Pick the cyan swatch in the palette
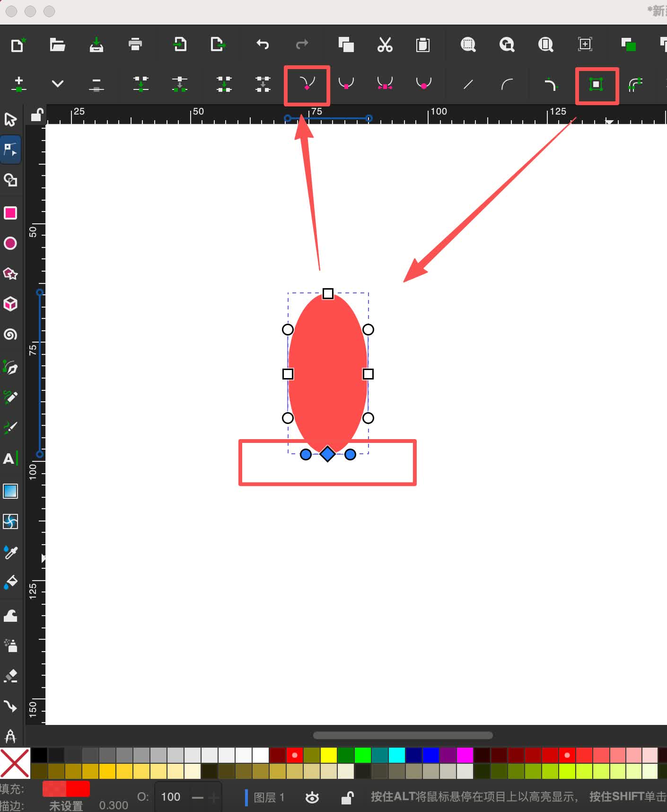 tap(396, 755)
